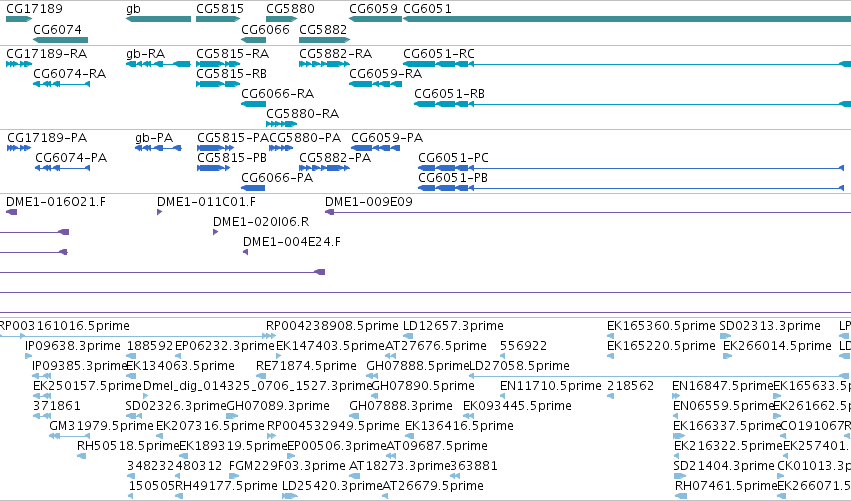Open the FGM229F03.3prime EST label

point(287,466)
